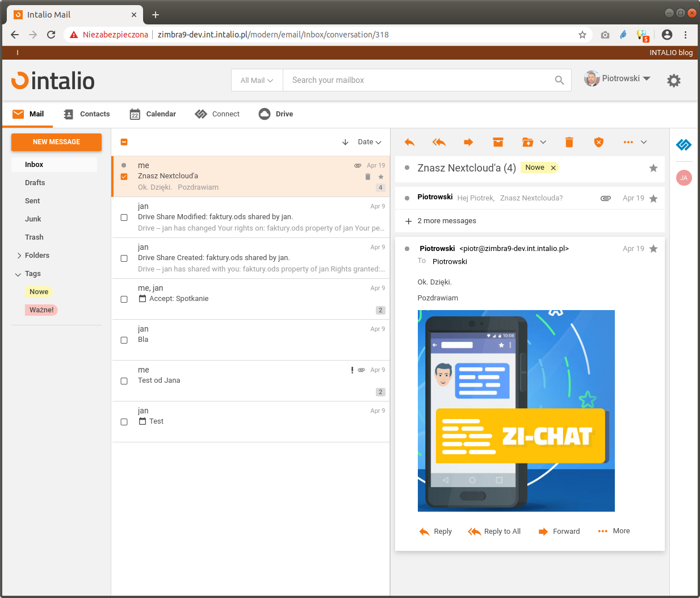The image size is (700, 598).
Task: Open Contacts tab
Action: 87,114
